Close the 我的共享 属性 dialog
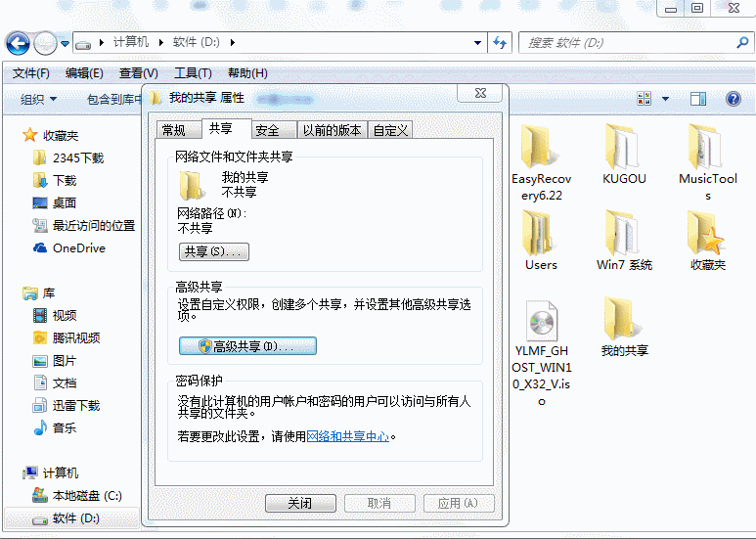This screenshot has width=756, height=539. pos(480,93)
